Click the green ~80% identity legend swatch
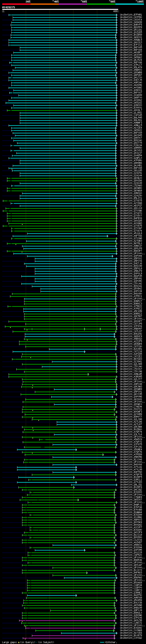The image size is (146, 644). [101, 4]
